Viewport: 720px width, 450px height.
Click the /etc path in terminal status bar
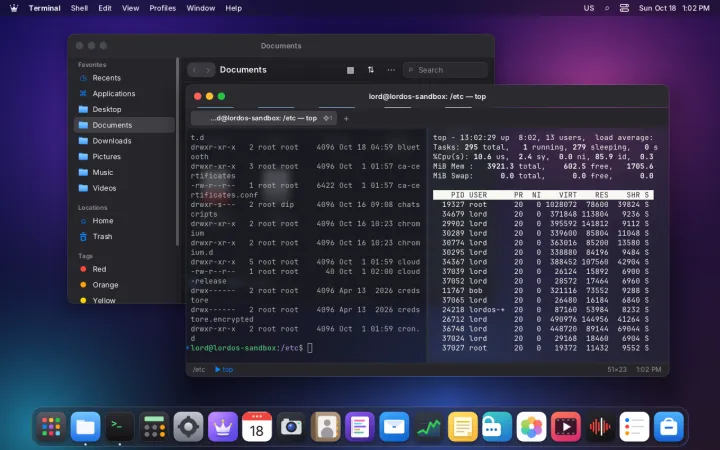[x=199, y=369]
